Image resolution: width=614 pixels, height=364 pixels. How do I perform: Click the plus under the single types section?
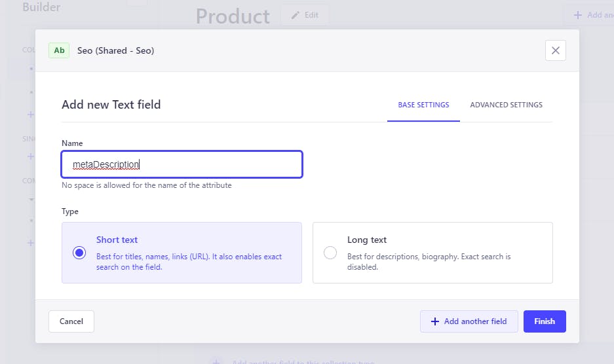[30, 156]
